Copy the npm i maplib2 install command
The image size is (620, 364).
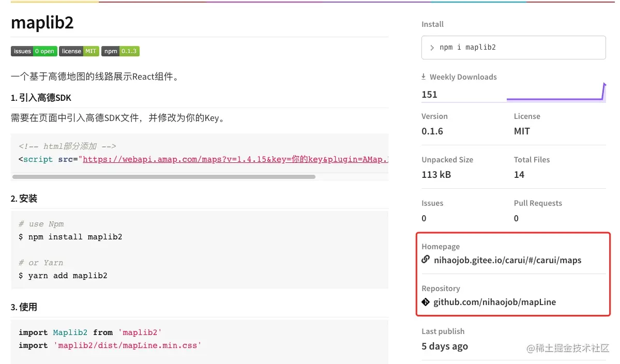pos(513,48)
